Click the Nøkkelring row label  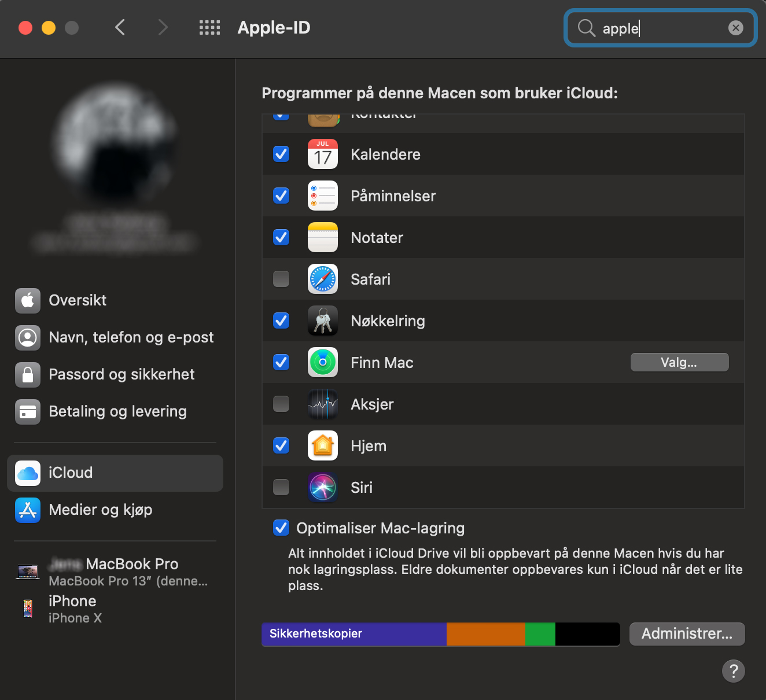pos(388,321)
